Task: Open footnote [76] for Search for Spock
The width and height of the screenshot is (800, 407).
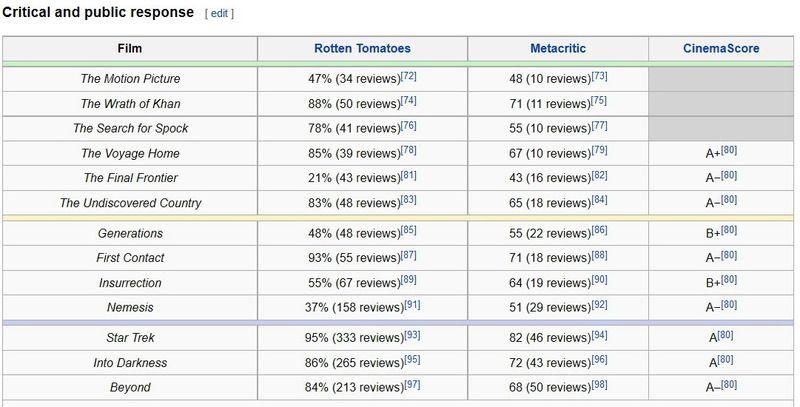Action: point(409,125)
